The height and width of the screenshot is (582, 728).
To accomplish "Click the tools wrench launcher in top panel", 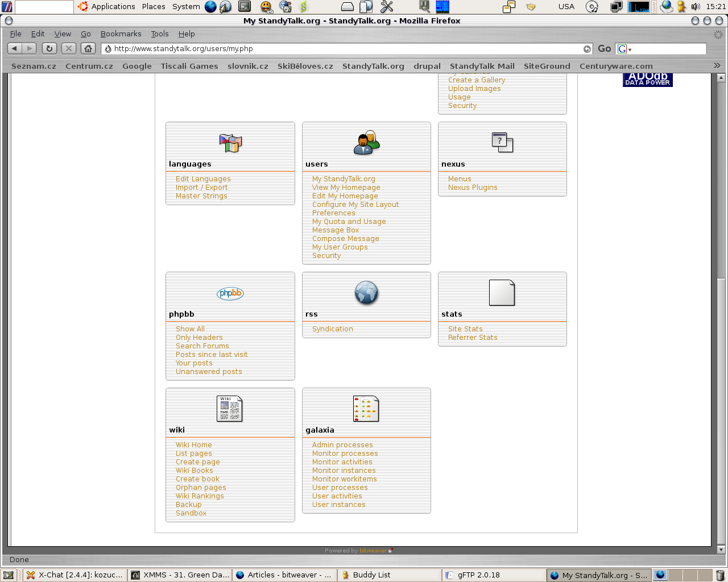I will click(387, 7).
